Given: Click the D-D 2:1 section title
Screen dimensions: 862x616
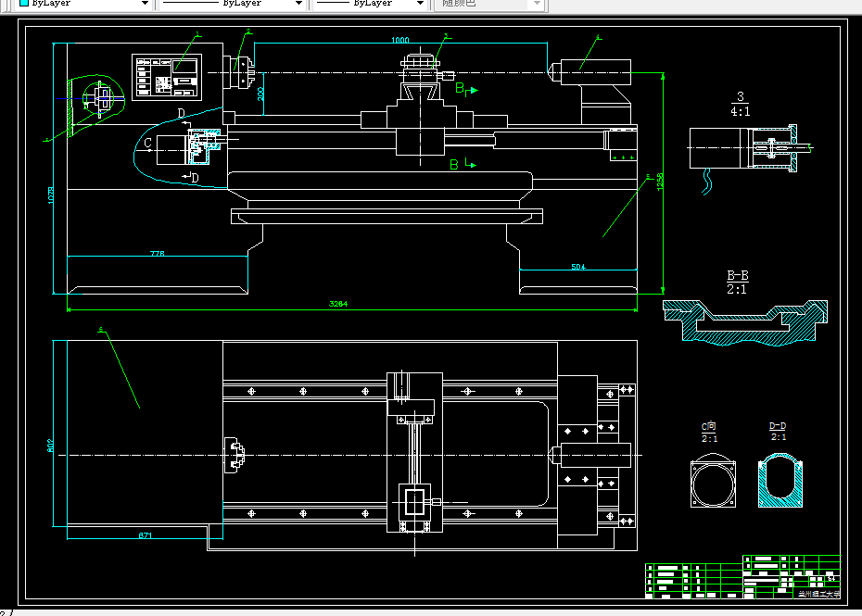Looking at the screenshot, I should coord(778,432).
